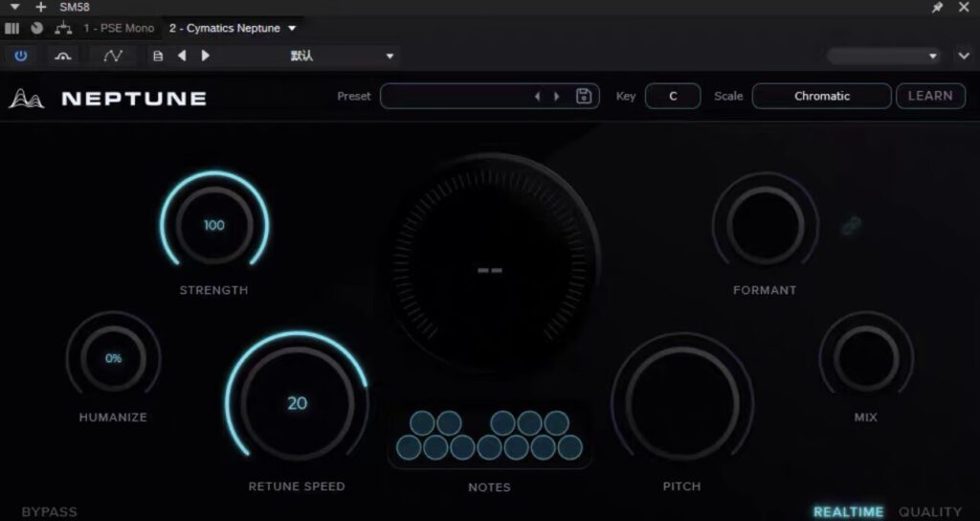Screen dimensions: 980x521
Task: Click the Formant knob
Action: (765, 225)
